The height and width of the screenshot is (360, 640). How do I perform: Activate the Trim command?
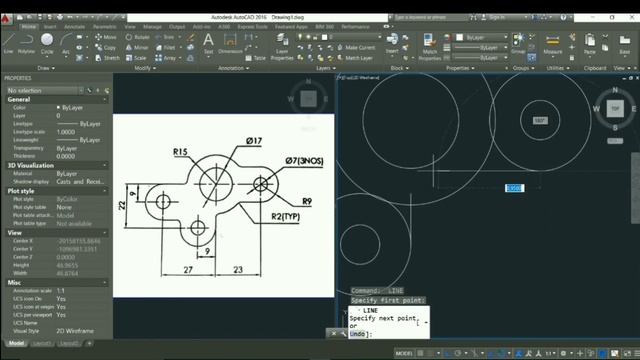[x=165, y=37]
